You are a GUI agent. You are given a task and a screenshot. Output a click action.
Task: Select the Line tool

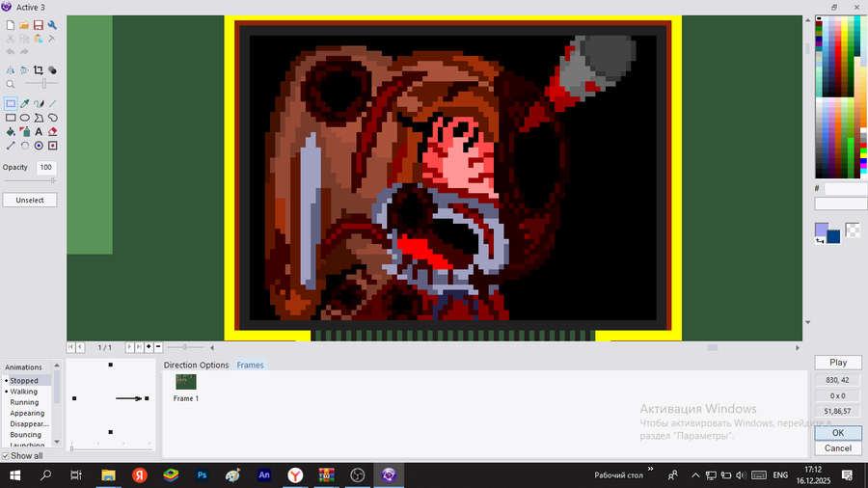(53, 103)
